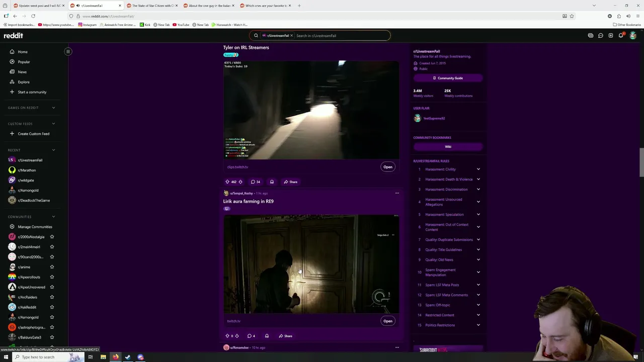The height and width of the screenshot is (362, 644).
Task: Expand rule 15 Politics Restrictions
Action: pos(478,325)
